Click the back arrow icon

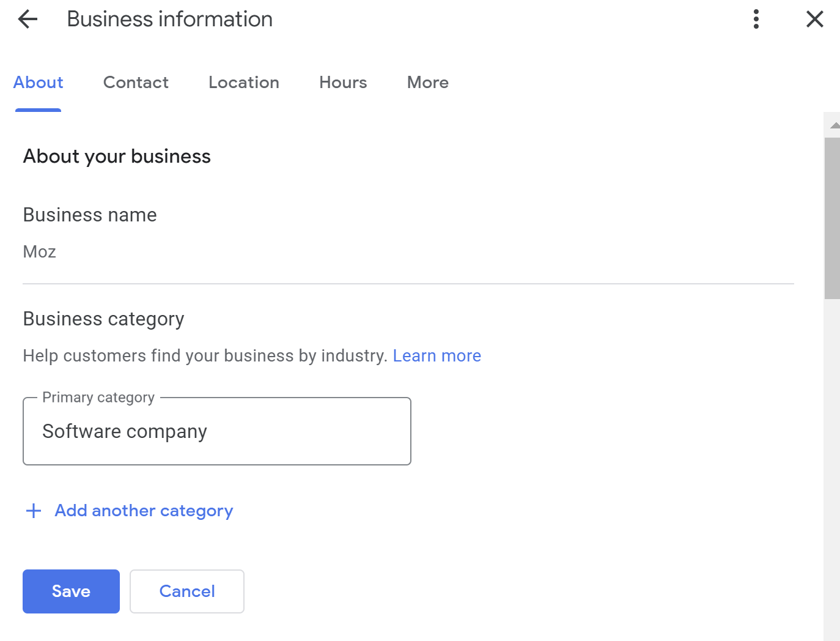(28, 20)
